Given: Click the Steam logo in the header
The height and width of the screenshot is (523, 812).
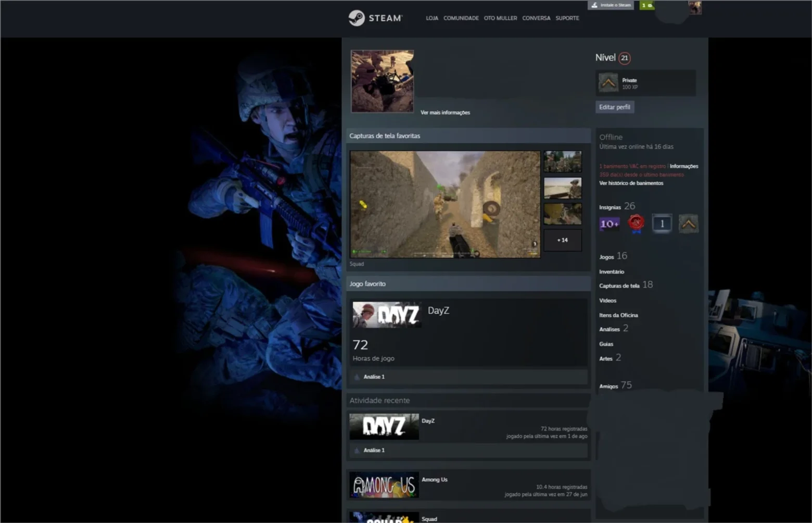Looking at the screenshot, I should 375,18.
